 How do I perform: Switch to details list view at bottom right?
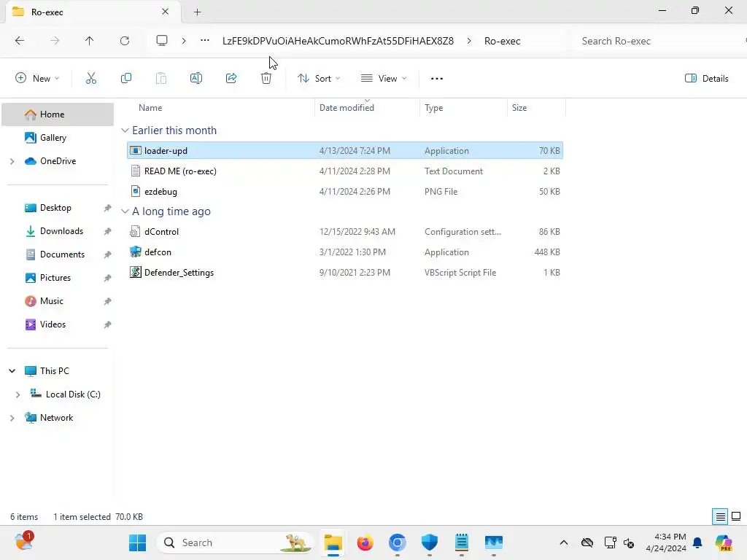[720, 517]
